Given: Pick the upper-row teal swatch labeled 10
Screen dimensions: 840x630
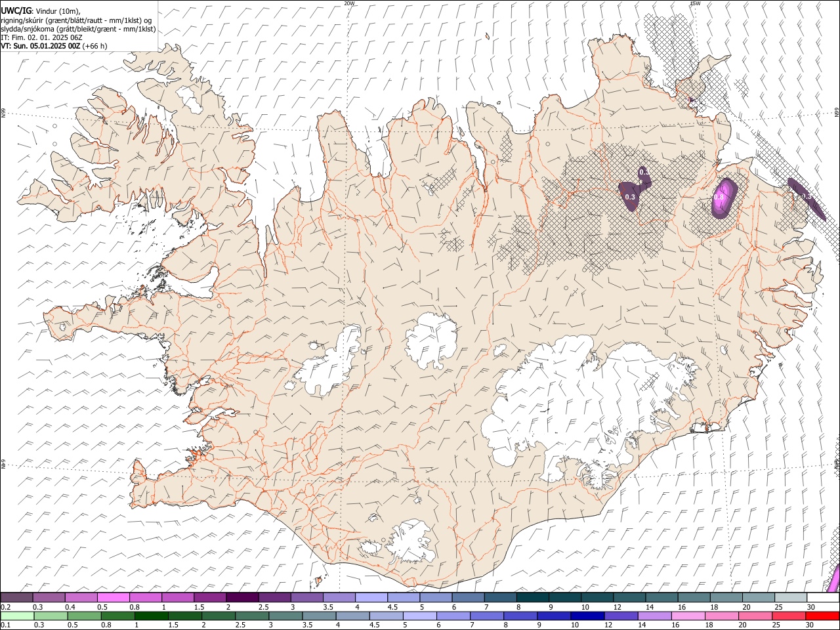Looking at the screenshot, I should [597, 598].
